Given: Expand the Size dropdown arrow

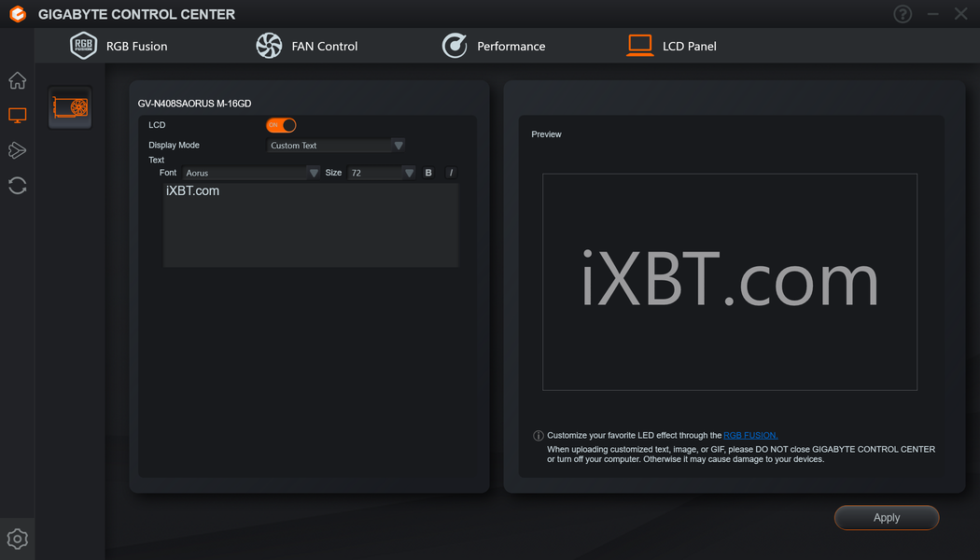Looking at the screenshot, I should (x=409, y=173).
